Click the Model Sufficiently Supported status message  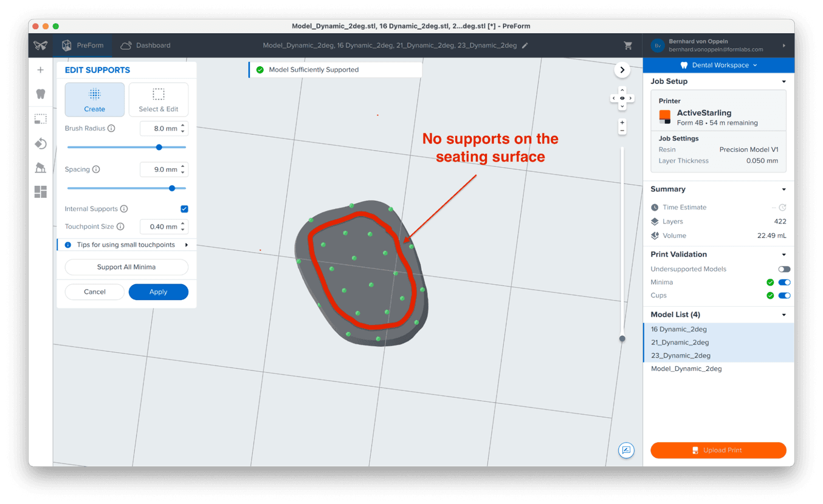336,70
